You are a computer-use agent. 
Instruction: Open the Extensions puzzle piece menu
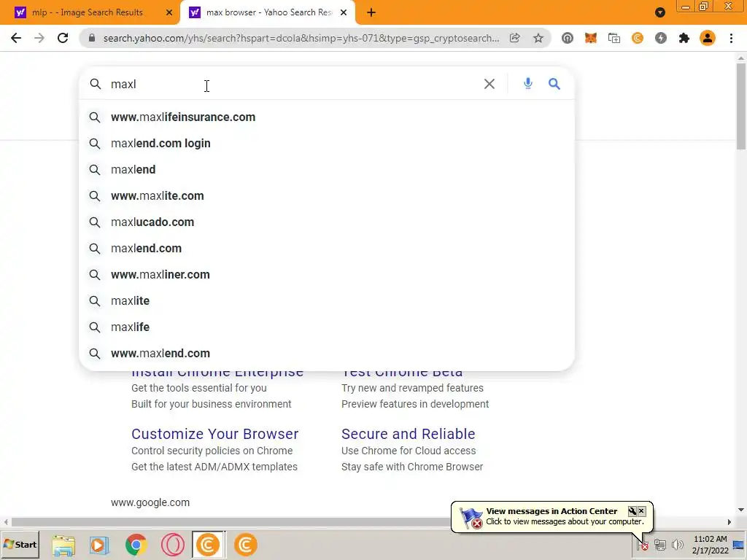click(684, 38)
